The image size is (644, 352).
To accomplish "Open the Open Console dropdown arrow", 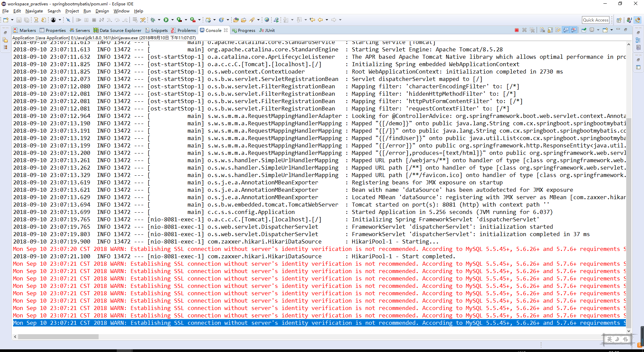I will click(611, 30).
